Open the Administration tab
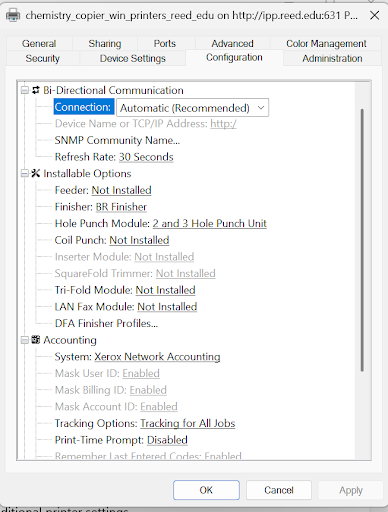Viewport: 388px width, 512px height. pyautogui.click(x=332, y=58)
